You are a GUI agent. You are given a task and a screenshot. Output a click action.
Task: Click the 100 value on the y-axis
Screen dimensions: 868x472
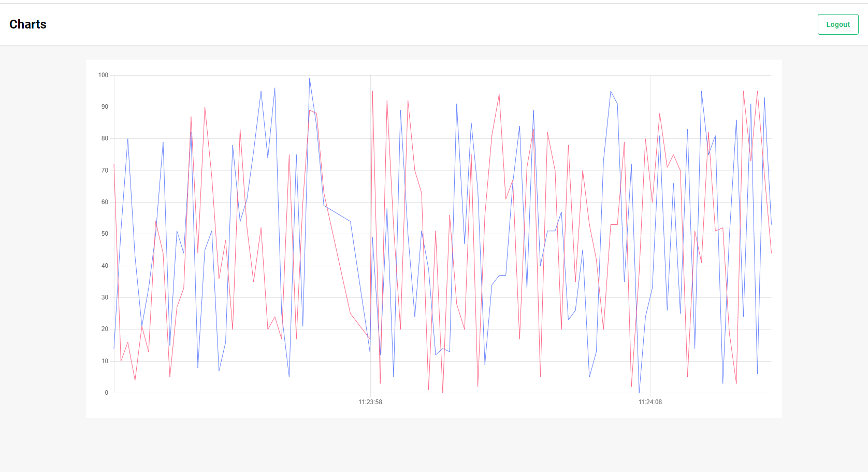click(x=104, y=74)
